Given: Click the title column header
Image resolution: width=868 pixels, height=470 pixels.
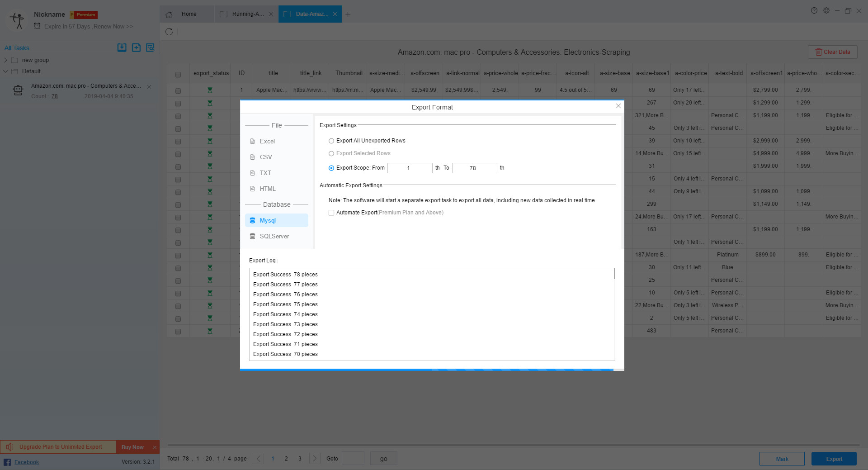Looking at the screenshot, I should 273,73.
